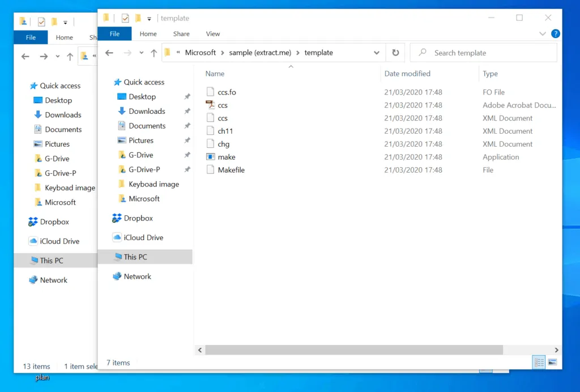Click the Help question mark button
This screenshot has width=580, height=392.
tap(555, 33)
